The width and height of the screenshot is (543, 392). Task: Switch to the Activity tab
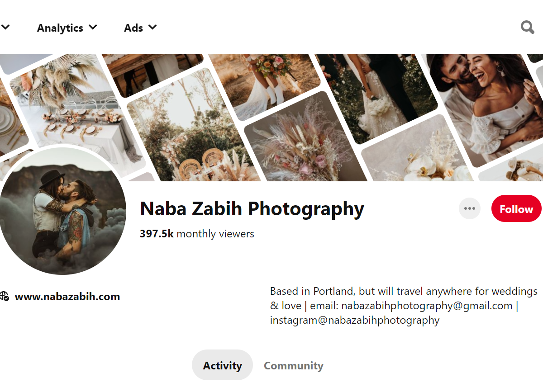pos(222,365)
